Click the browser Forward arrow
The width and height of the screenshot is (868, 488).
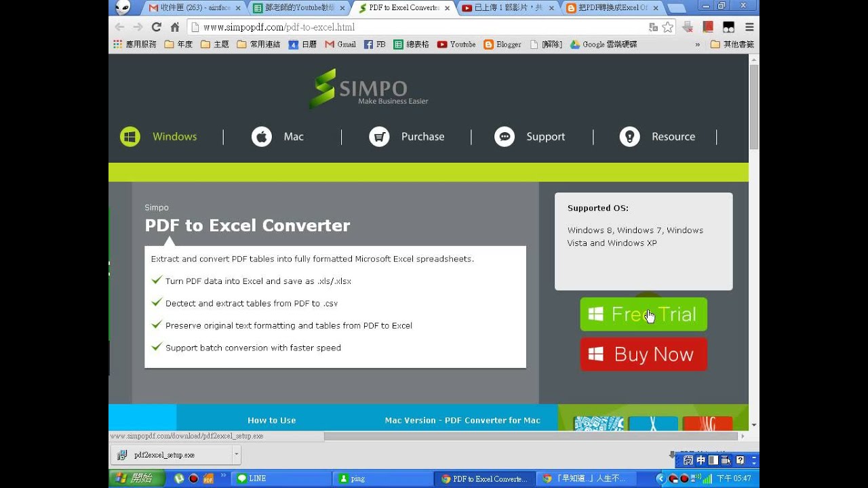tap(138, 27)
